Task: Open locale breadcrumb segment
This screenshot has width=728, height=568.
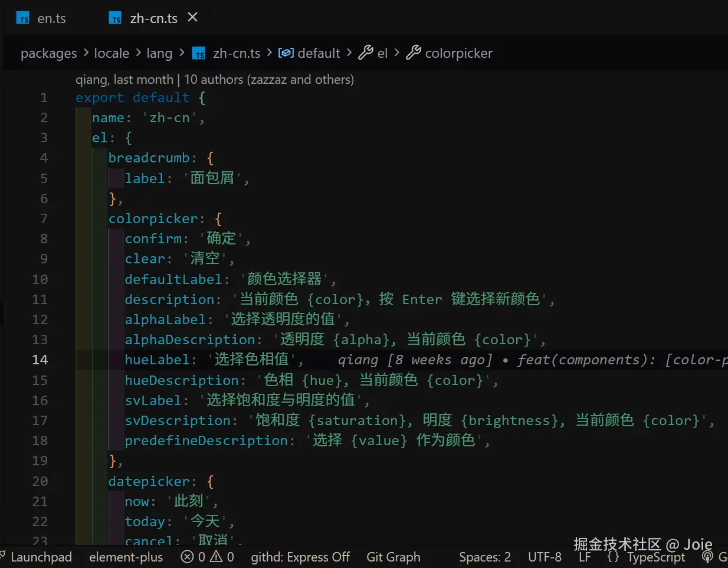Action: [x=112, y=53]
